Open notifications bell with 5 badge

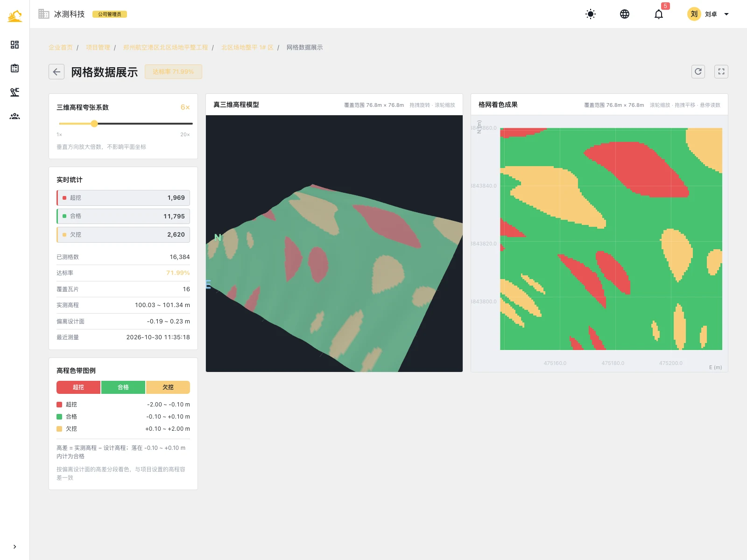[659, 14]
